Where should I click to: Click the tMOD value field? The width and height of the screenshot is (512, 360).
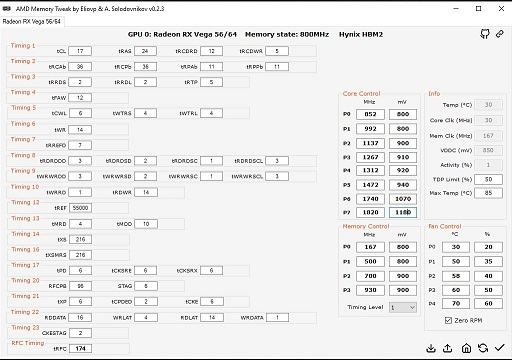point(146,224)
